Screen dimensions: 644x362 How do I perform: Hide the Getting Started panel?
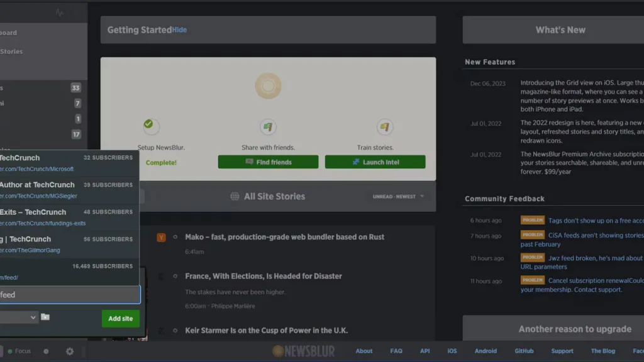[x=179, y=30]
